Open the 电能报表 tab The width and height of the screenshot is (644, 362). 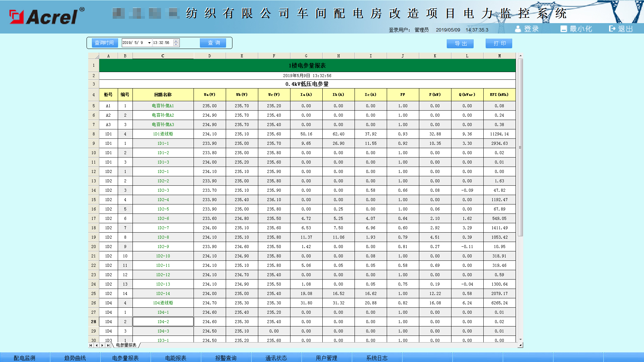pyautogui.click(x=176, y=358)
